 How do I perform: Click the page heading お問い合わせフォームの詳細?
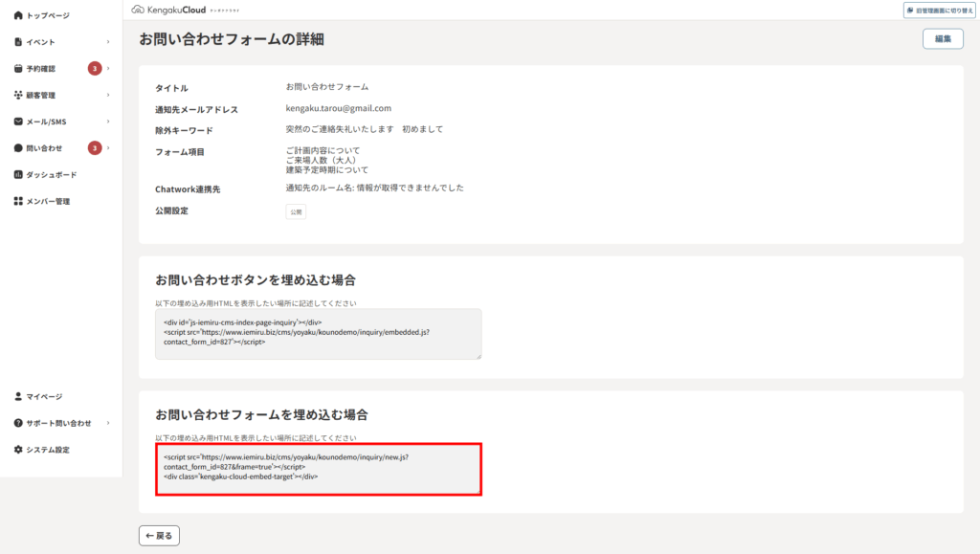coord(232,38)
